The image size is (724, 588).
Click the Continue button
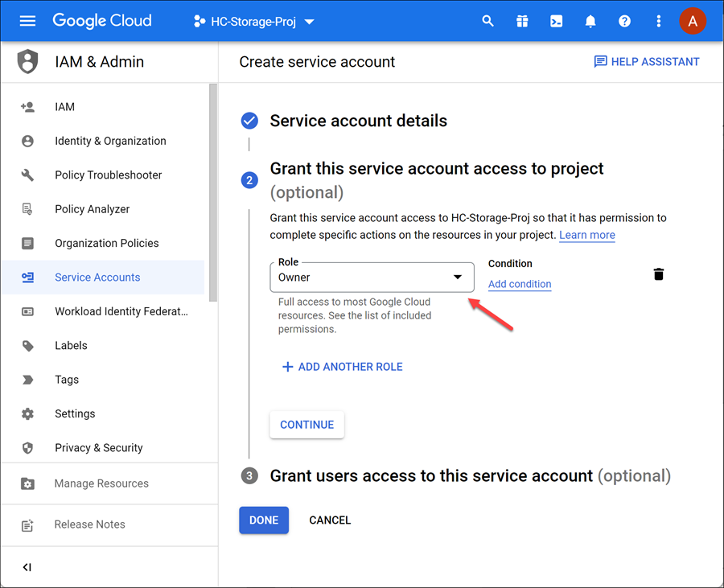pos(307,425)
